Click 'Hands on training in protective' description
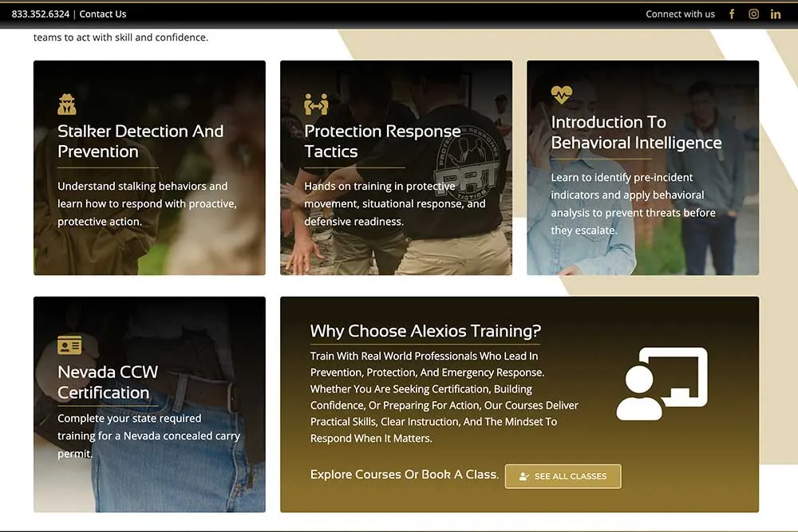 [394, 203]
